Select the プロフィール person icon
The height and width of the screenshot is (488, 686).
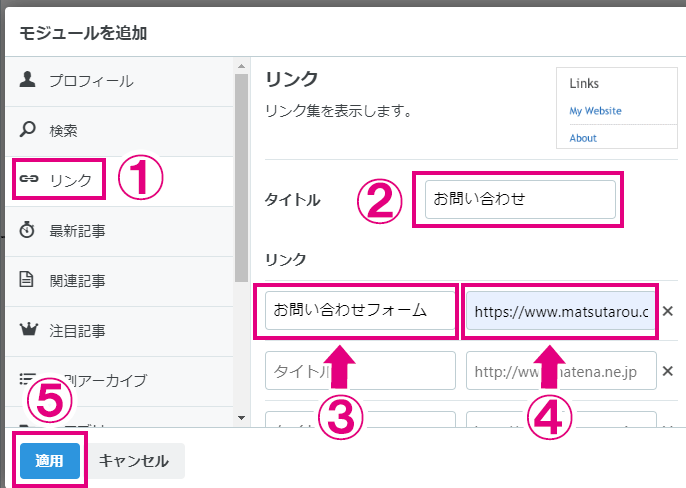click(x=27, y=80)
